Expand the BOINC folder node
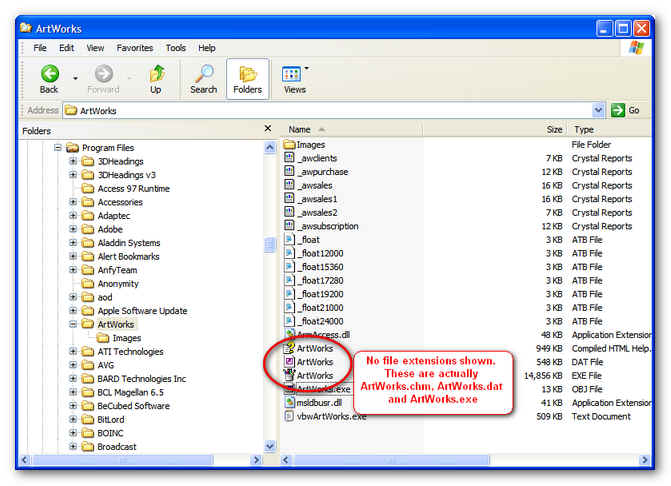Viewport: 671px width, 486px height. 73,433
